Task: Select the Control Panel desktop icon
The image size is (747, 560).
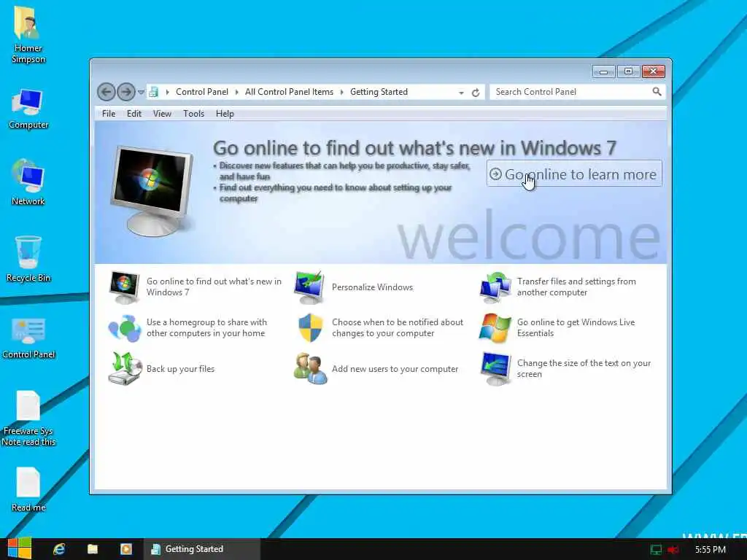Action: (x=28, y=330)
